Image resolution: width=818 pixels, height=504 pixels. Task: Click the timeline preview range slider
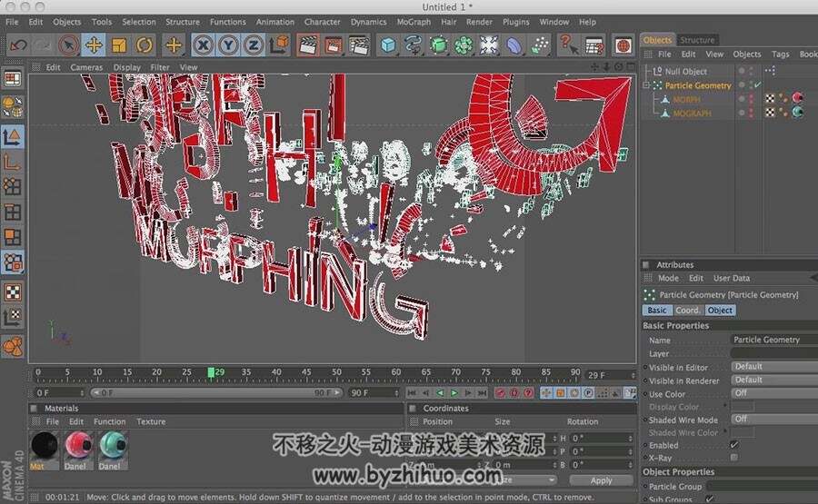(216, 392)
